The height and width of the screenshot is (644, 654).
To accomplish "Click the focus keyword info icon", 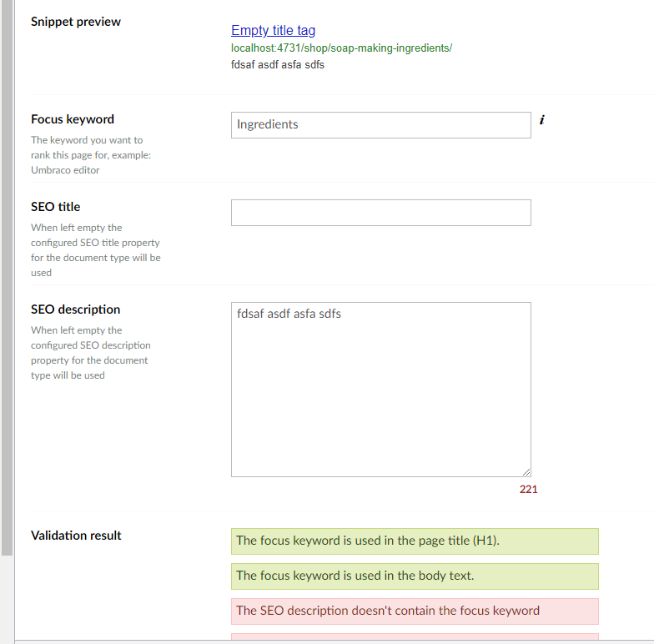I will (x=542, y=120).
